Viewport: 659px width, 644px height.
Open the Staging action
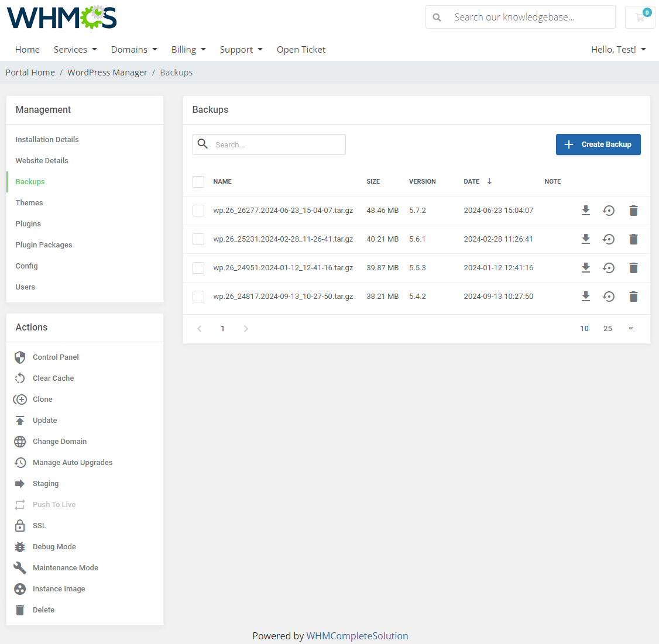(x=46, y=483)
